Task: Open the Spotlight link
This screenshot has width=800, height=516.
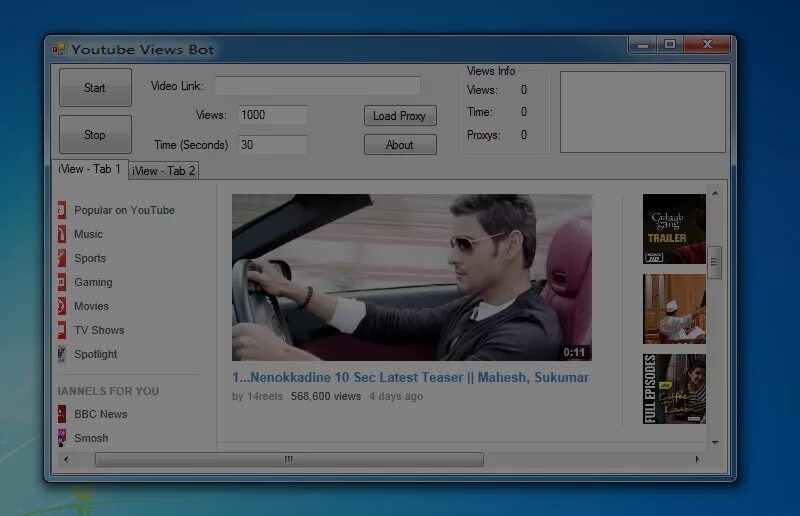Action: click(x=95, y=354)
